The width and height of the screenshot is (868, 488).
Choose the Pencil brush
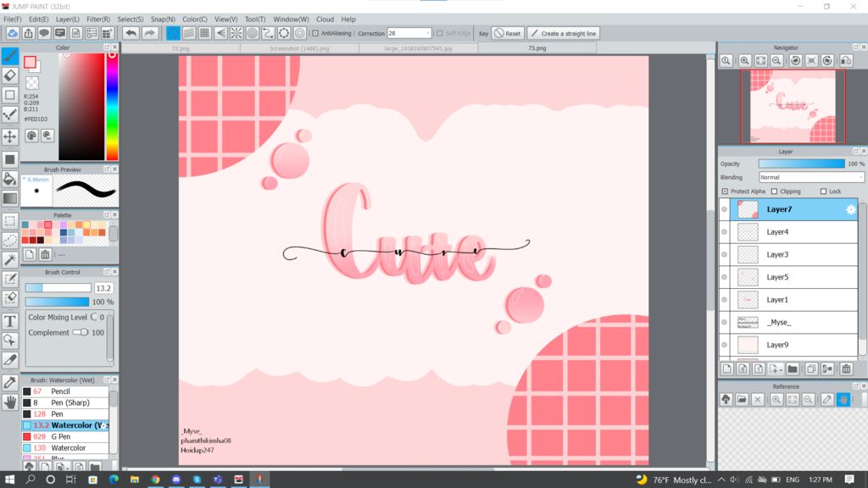coord(65,391)
